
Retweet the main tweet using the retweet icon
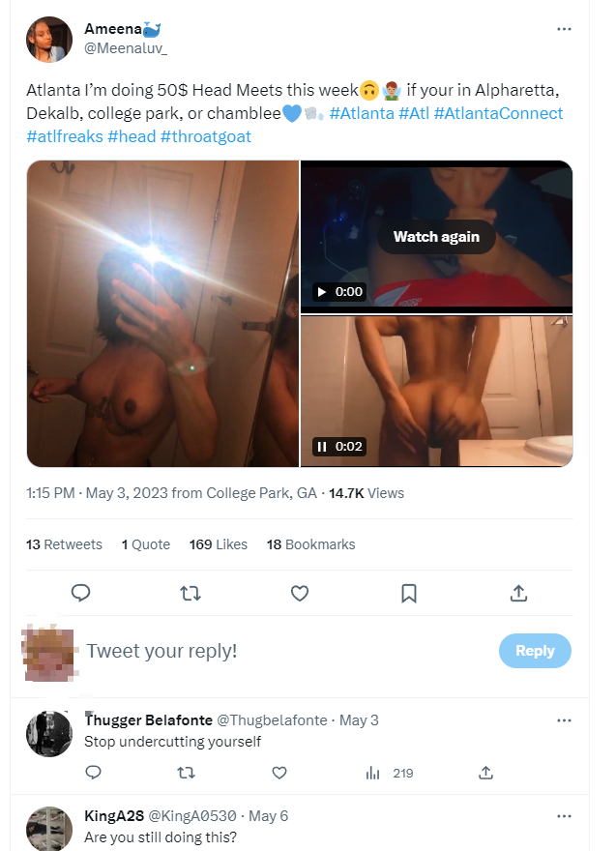191,593
